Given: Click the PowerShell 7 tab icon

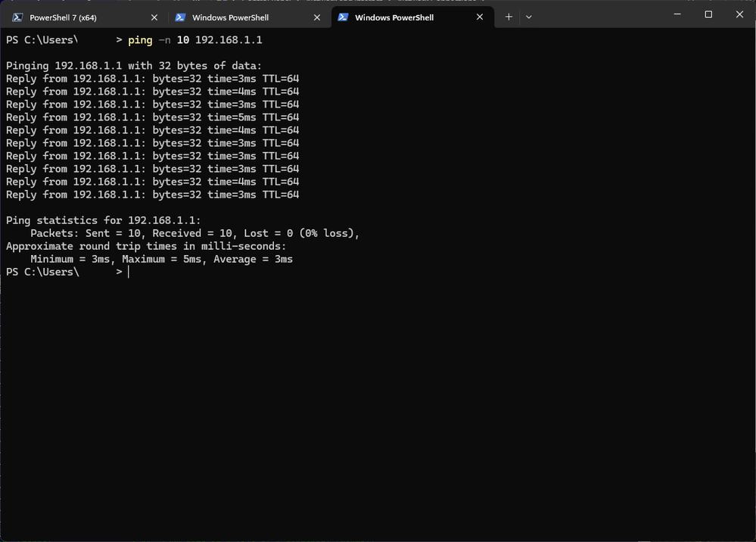Looking at the screenshot, I should click(x=17, y=17).
